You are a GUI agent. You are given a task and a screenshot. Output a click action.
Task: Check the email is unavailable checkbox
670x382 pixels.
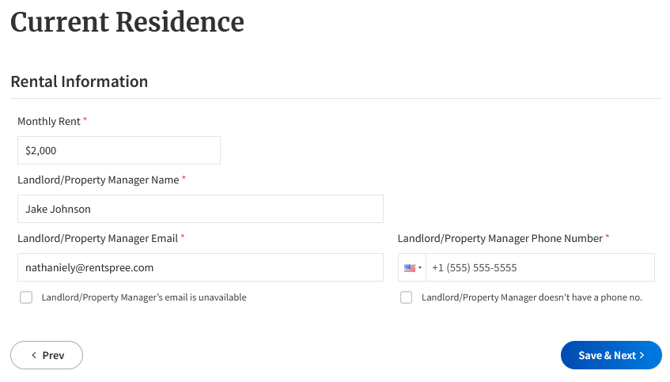pos(26,297)
